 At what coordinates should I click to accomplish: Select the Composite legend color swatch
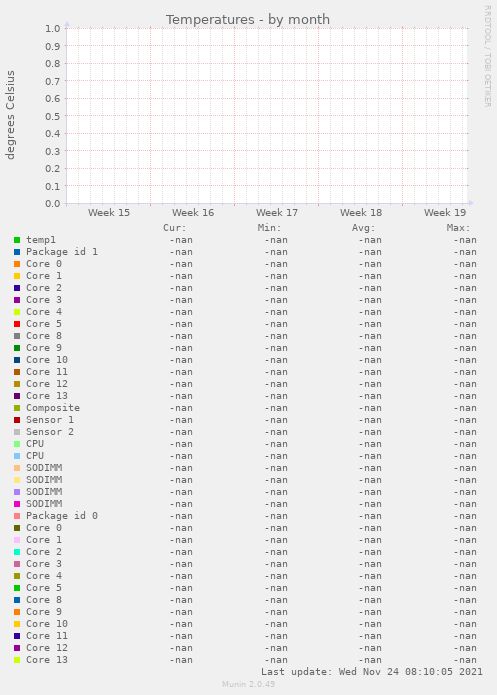[17, 408]
